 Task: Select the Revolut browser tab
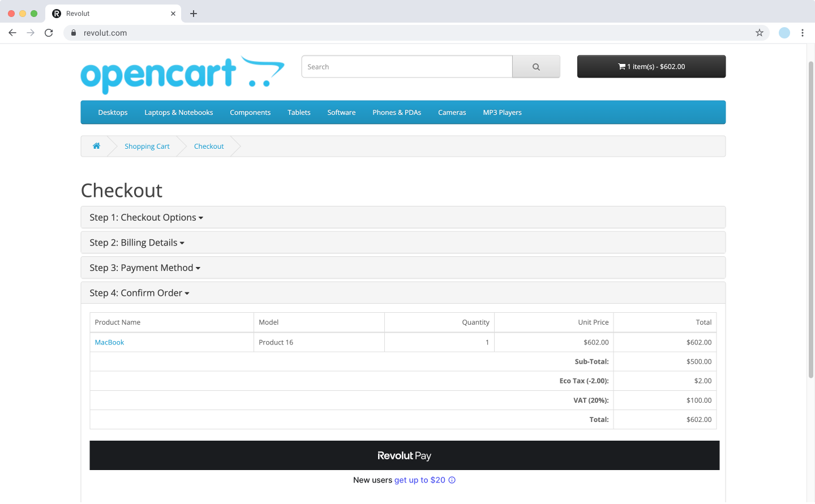pos(113,14)
